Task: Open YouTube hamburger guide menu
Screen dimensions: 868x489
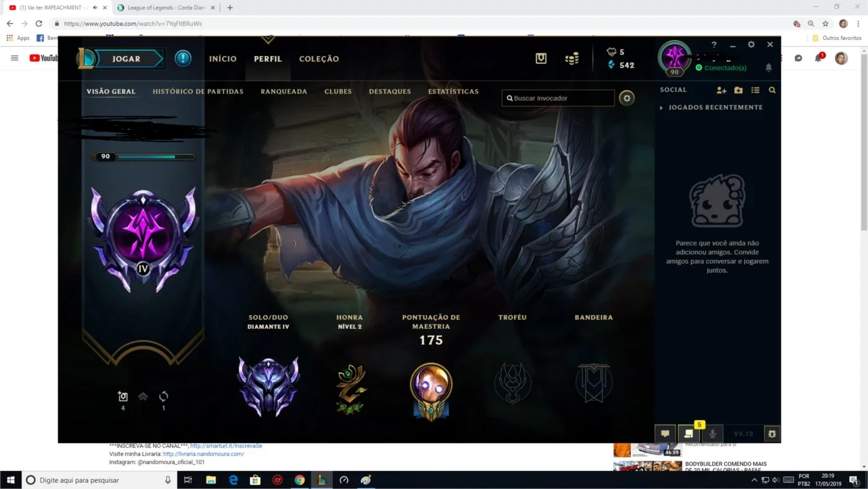Action: click(x=14, y=58)
